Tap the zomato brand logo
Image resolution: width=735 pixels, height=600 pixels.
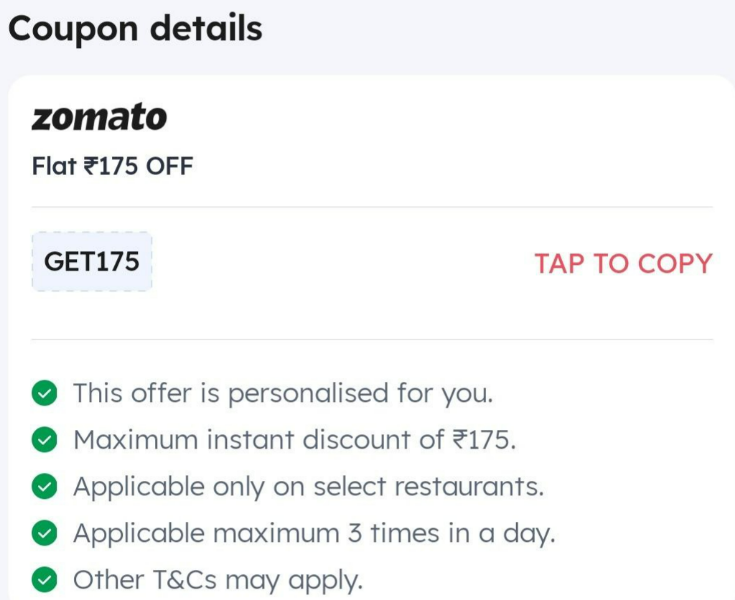click(99, 117)
